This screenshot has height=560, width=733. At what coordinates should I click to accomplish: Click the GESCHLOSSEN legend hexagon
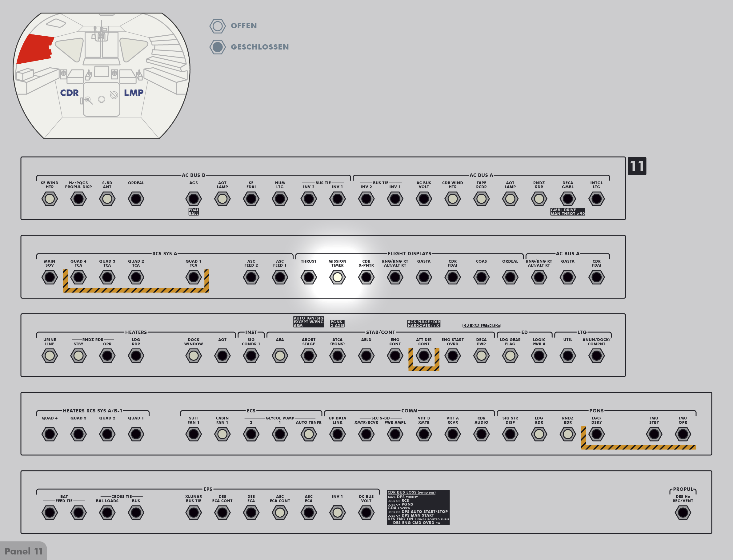click(218, 47)
